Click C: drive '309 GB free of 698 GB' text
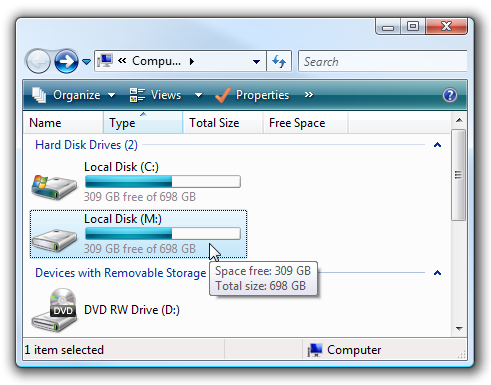 (x=140, y=197)
